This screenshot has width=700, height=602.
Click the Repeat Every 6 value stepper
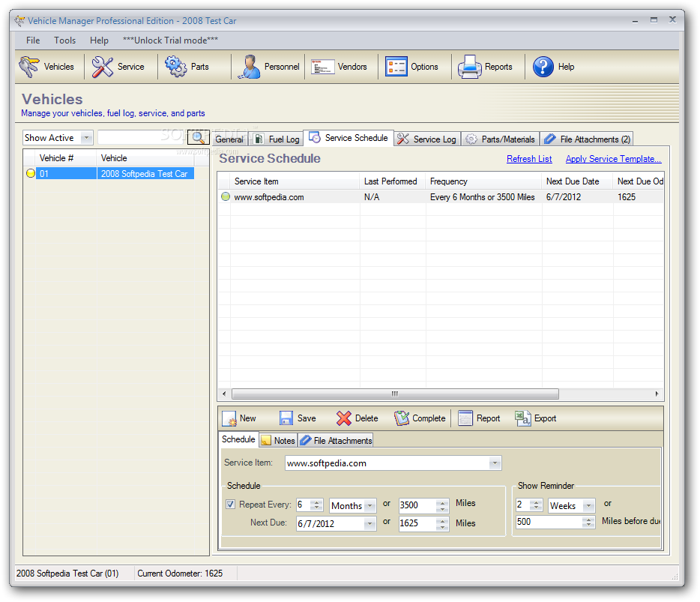(x=316, y=505)
